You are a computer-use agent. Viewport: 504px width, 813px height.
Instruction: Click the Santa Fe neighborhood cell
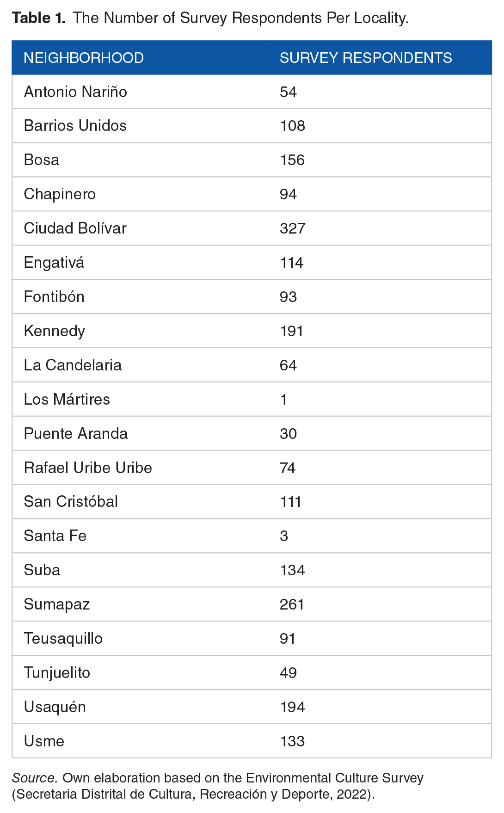(55, 536)
